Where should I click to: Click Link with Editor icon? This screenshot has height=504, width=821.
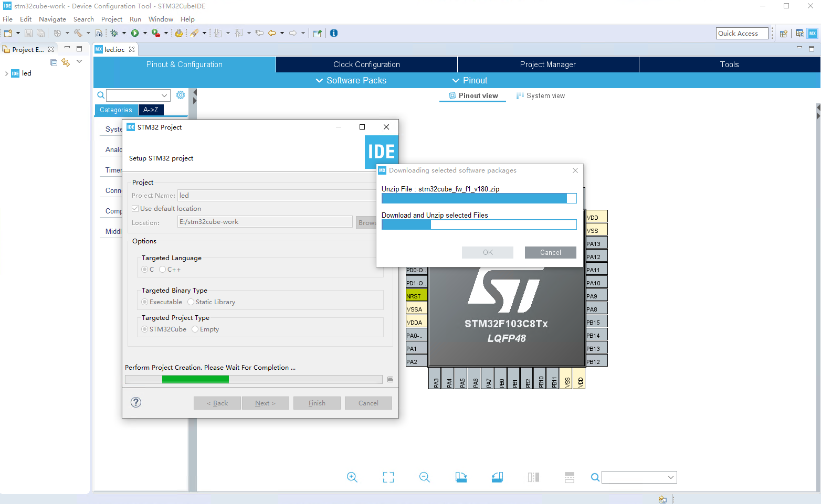[x=66, y=62]
